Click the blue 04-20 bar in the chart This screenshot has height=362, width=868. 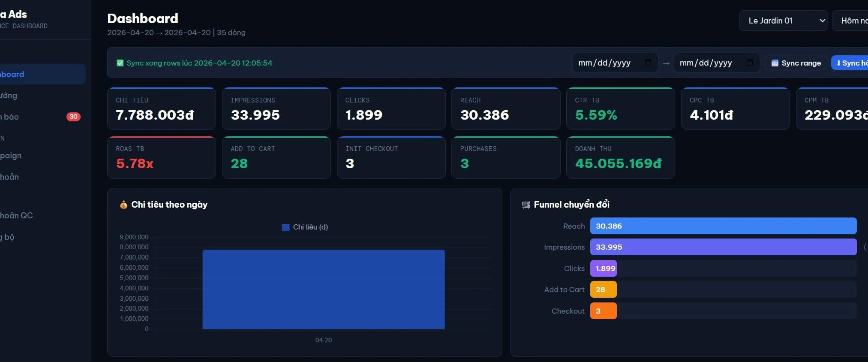point(324,289)
